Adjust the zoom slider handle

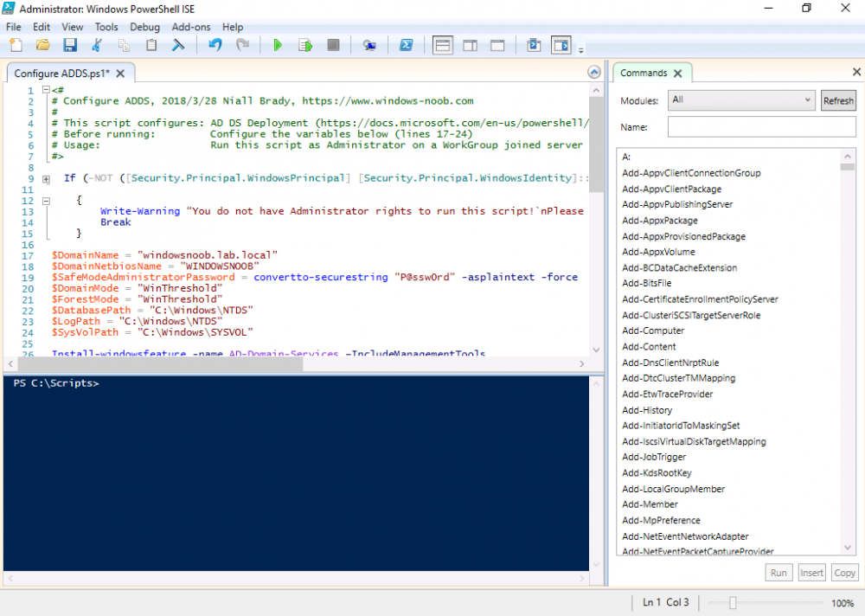coord(733,603)
